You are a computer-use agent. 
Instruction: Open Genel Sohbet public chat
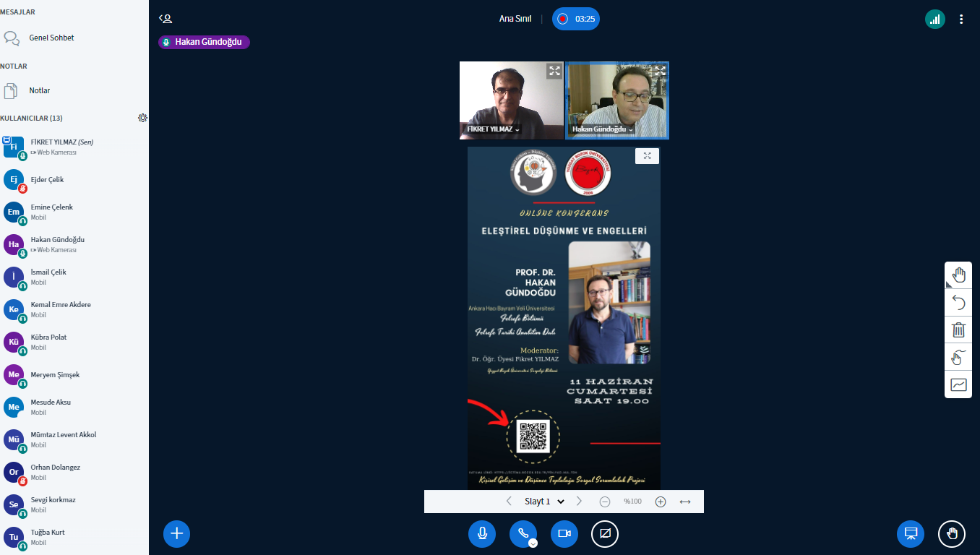click(x=74, y=38)
